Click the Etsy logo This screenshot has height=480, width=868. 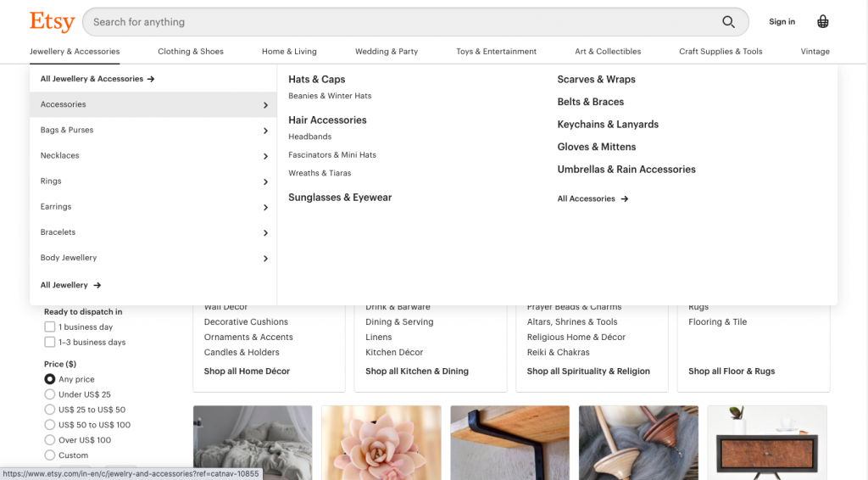52,21
